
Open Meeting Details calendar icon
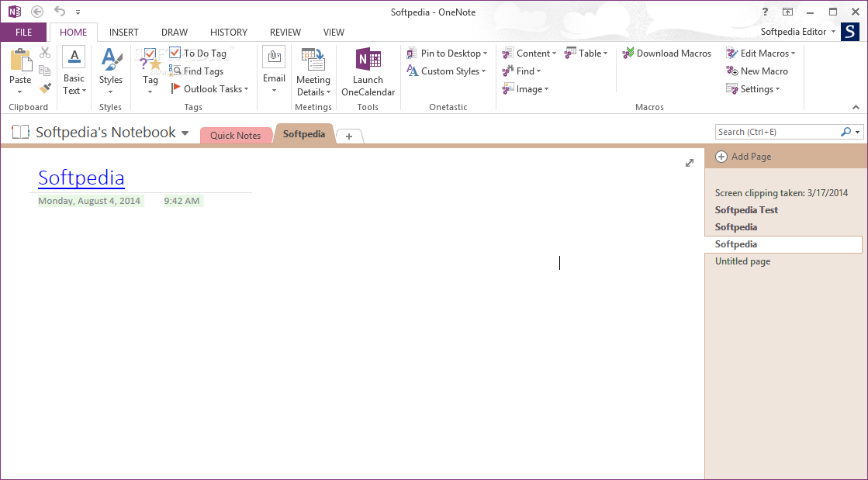(313, 59)
